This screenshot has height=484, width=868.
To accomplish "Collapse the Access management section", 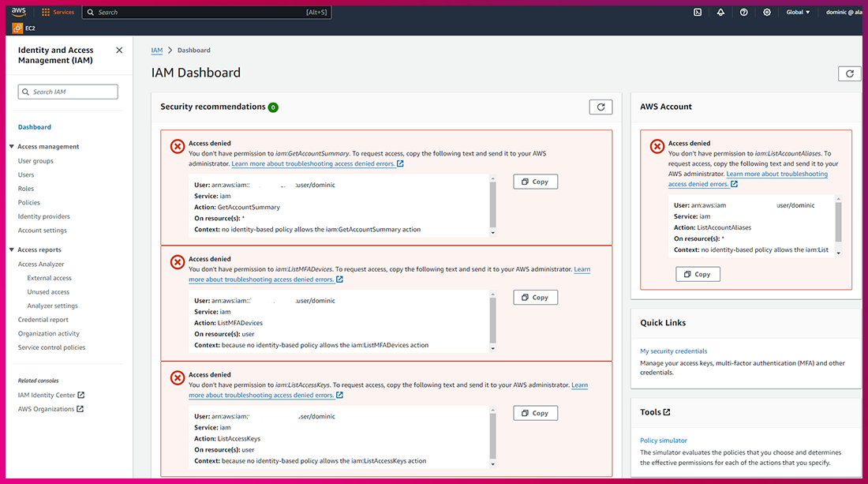I will coord(12,147).
